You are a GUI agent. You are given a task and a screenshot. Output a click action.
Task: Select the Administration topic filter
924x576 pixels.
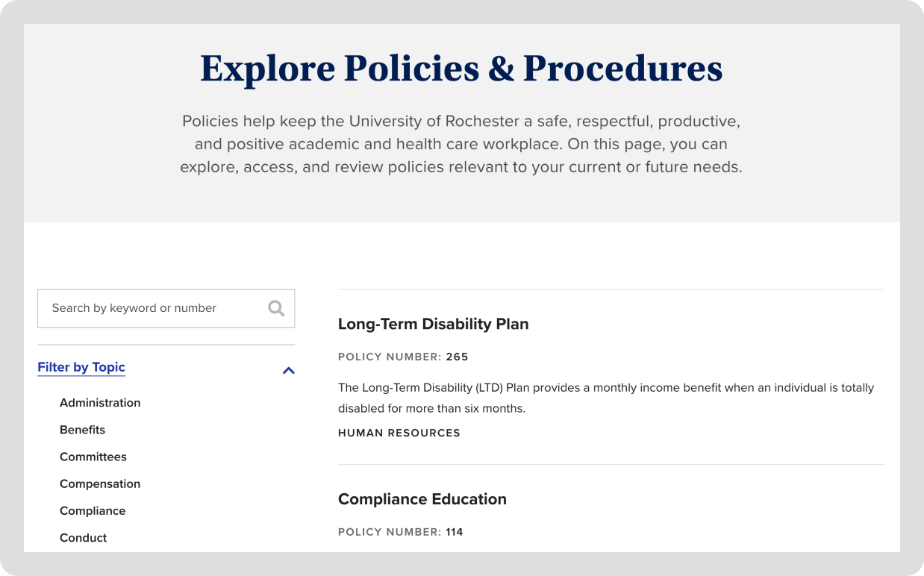tap(100, 403)
